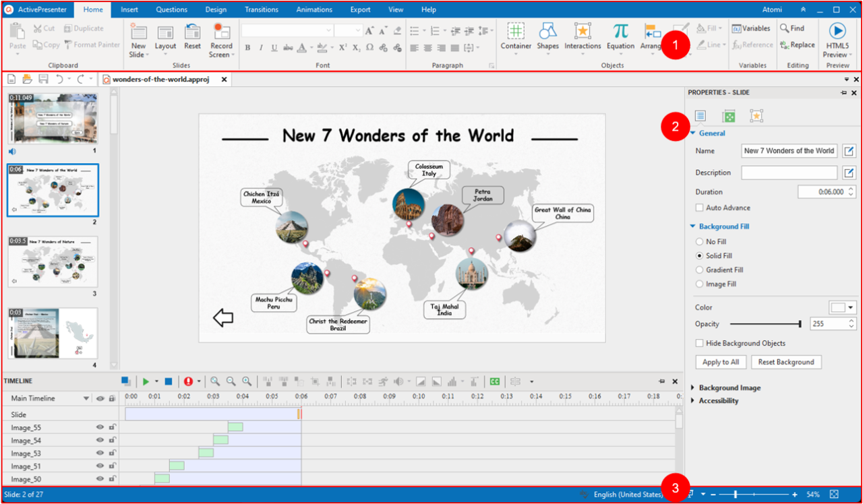Hide the Image_55 layer
The height and width of the screenshot is (504, 863).
100,427
